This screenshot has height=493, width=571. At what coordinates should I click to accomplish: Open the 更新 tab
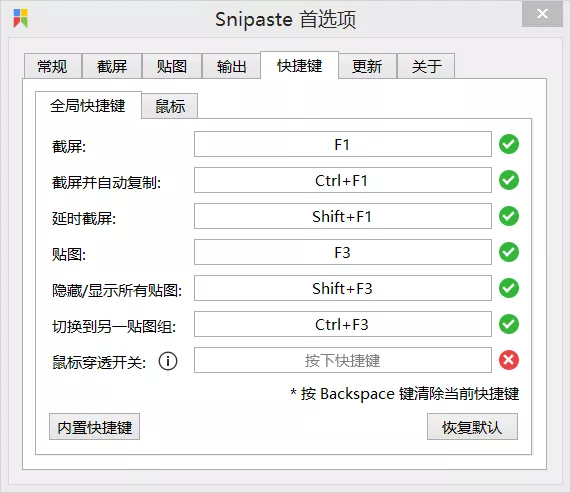pos(367,66)
